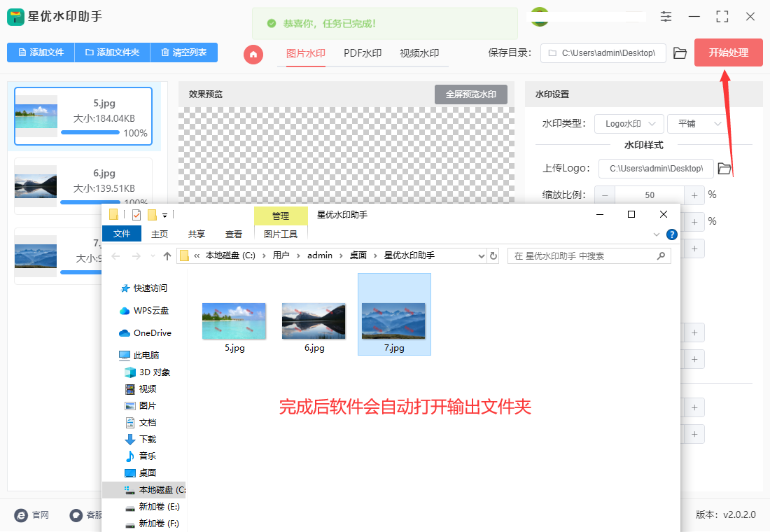Screen dimensions: 770x532
Task: Open the 主页 ribbon tab
Action: [x=159, y=234]
